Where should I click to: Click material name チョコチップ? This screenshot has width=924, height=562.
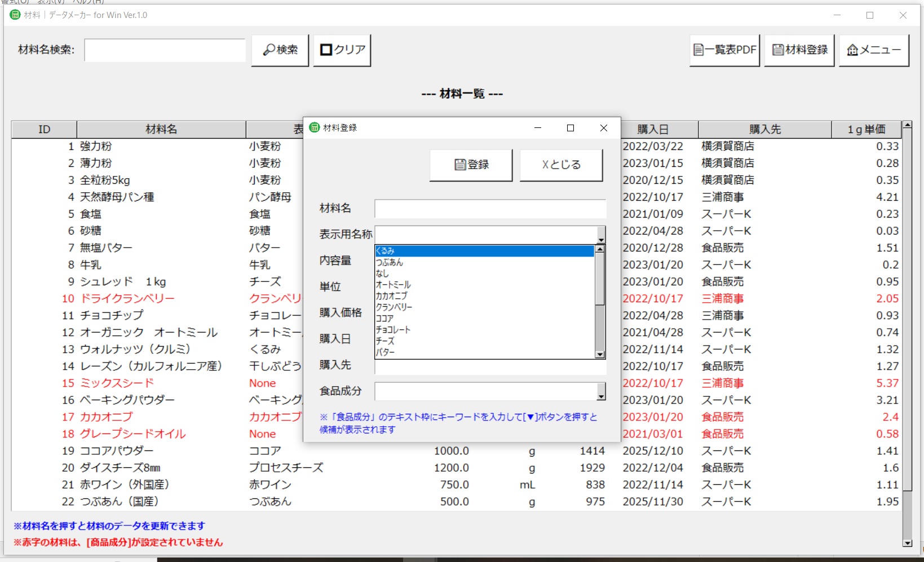(112, 316)
